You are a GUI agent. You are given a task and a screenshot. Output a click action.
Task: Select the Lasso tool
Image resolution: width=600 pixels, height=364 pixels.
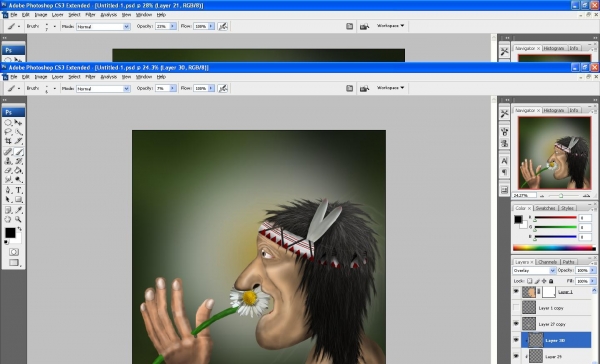click(x=8, y=132)
